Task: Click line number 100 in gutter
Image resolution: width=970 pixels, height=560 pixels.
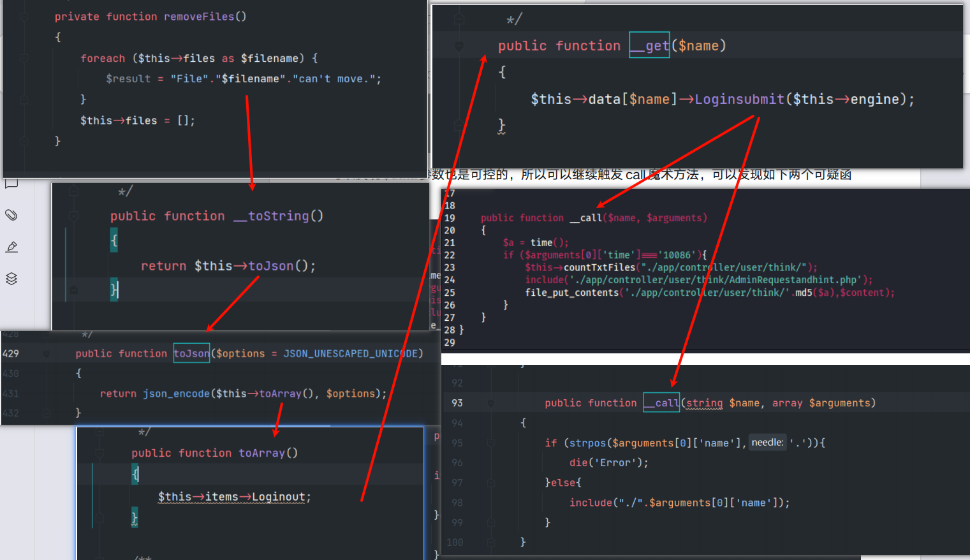Action: click(x=455, y=542)
